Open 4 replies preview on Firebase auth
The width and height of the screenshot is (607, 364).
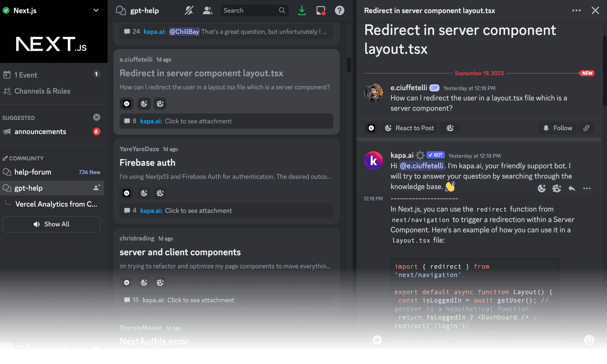click(226, 211)
